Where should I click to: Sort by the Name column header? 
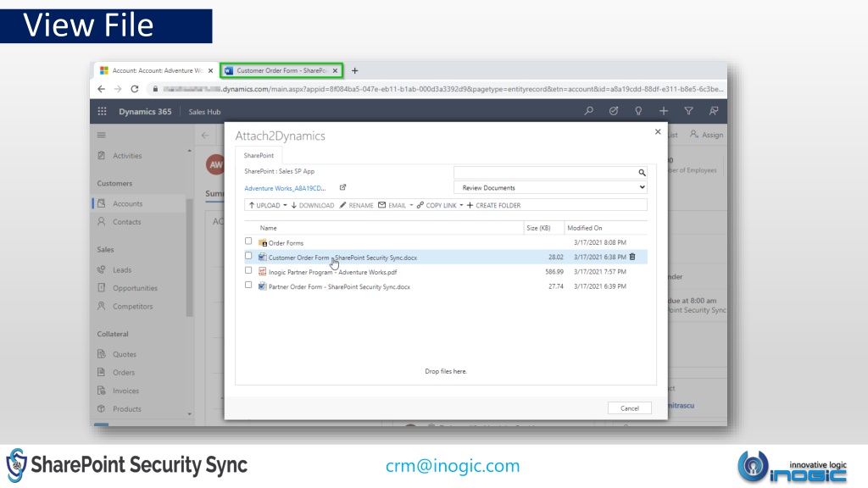point(269,228)
